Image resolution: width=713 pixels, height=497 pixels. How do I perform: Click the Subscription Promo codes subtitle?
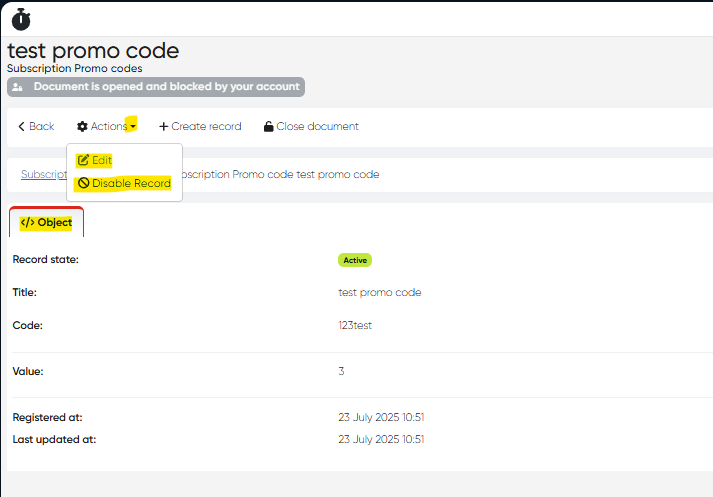(74, 68)
